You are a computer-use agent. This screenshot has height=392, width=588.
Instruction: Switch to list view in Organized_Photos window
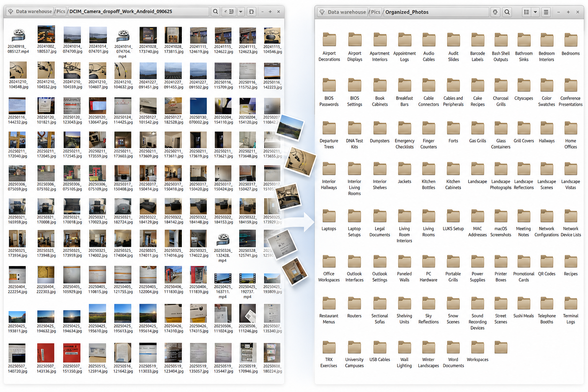[x=527, y=12]
